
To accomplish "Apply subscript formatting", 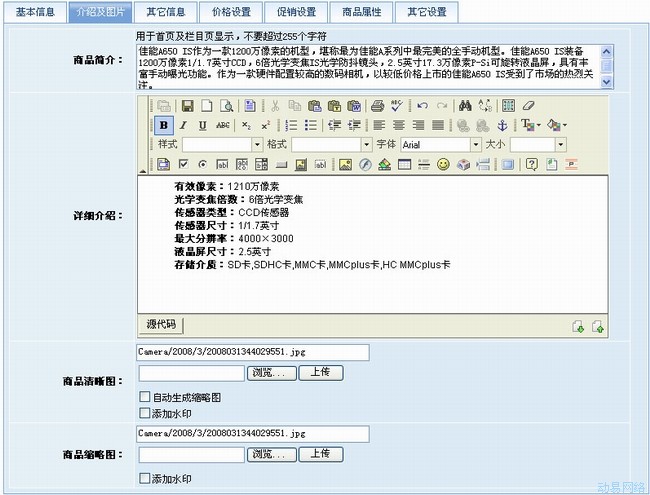I will pyautogui.click(x=246, y=125).
